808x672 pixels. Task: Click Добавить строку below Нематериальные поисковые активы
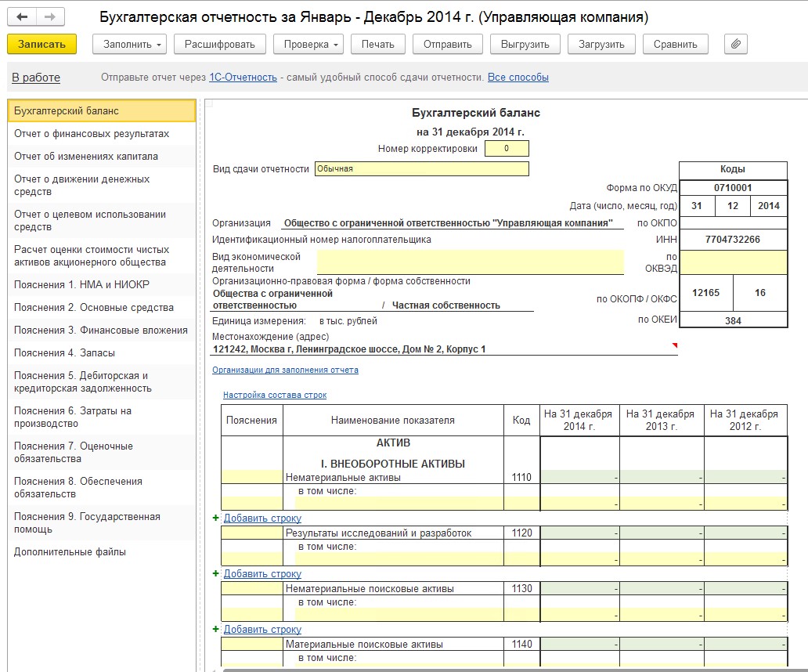(262, 629)
